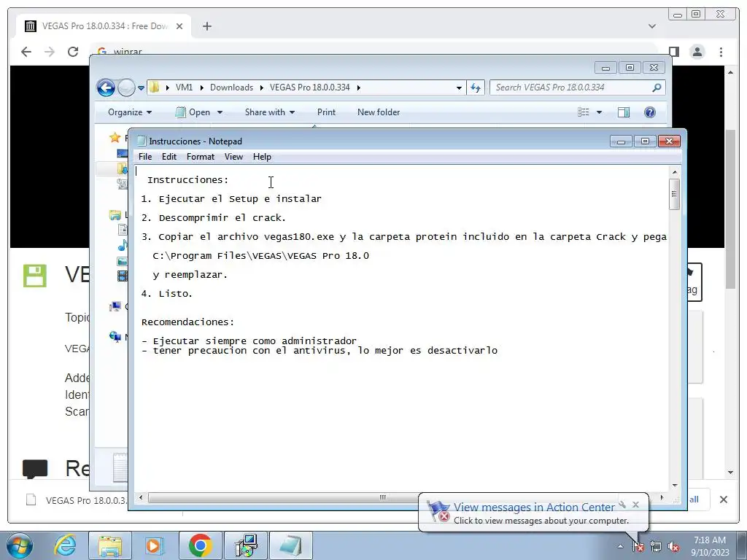Select the Downloads breadcrumb in Explorer
747x560 pixels.
[231, 87]
